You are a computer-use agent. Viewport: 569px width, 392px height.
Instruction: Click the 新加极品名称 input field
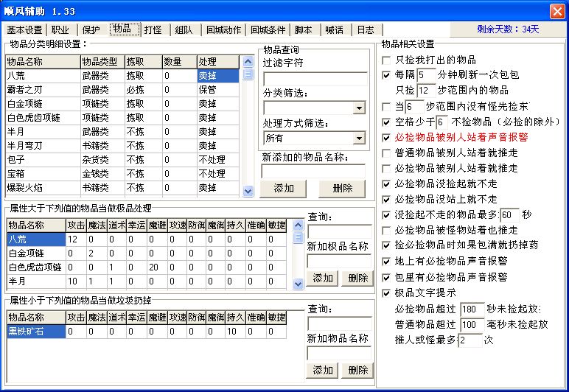[x=339, y=261]
